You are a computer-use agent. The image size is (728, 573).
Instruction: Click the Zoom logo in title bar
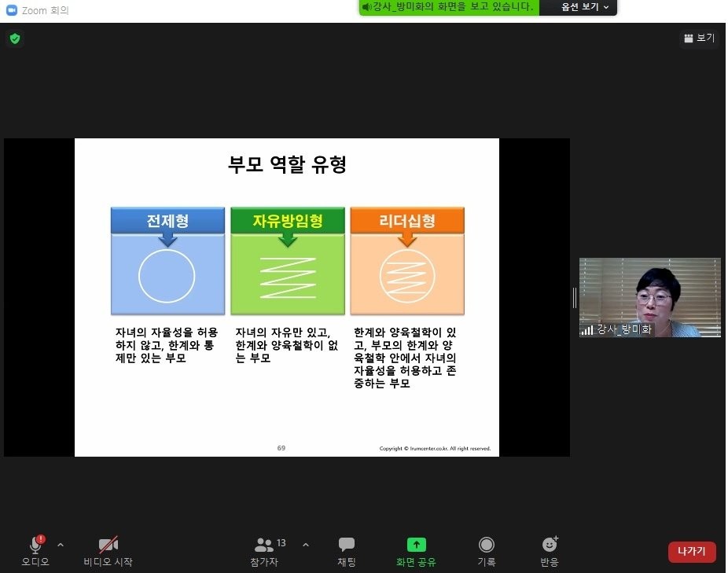[x=12, y=10]
